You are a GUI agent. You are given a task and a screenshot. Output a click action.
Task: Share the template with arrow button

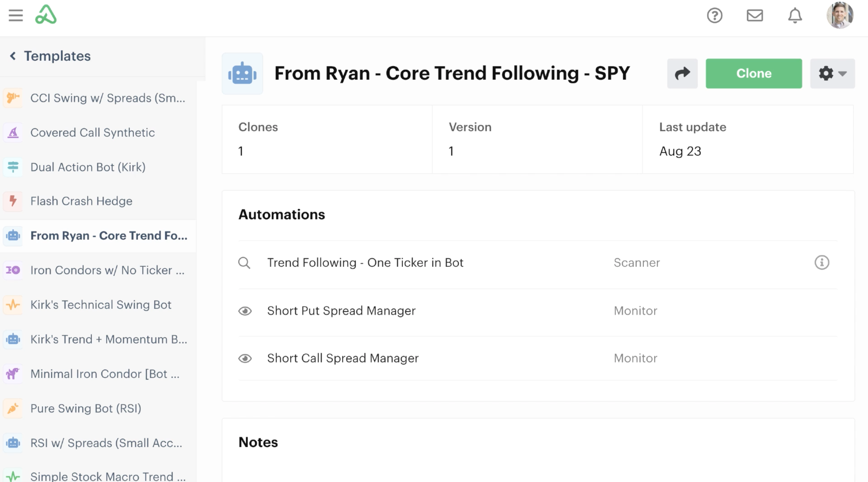(682, 74)
